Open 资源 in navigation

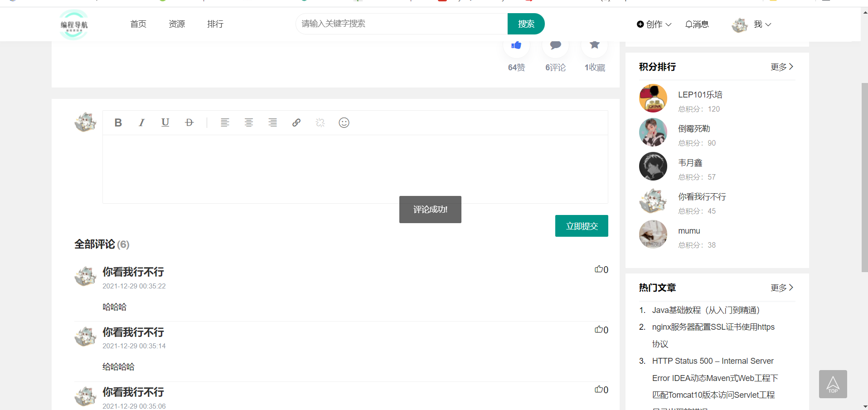tap(177, 24)
